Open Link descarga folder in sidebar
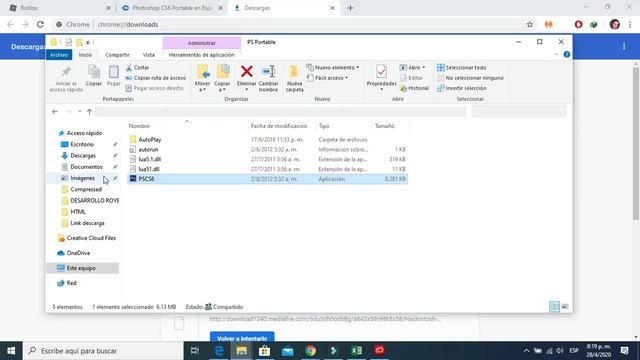The height and width of the screenshot is (360, 640). point(87,223)
